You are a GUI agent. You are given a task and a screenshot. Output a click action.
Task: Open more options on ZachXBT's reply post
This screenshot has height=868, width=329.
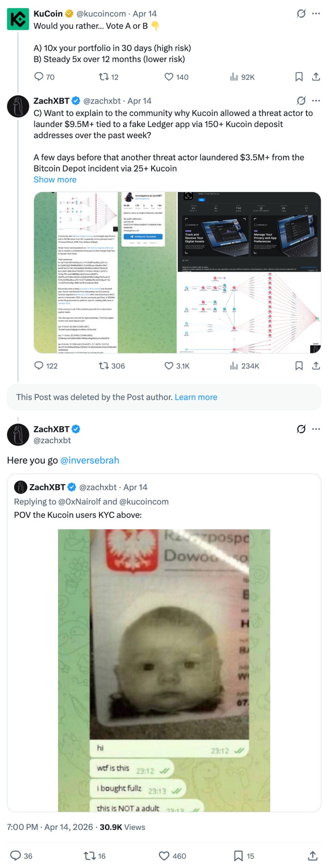pyautogui.click(x=316, y=100)
